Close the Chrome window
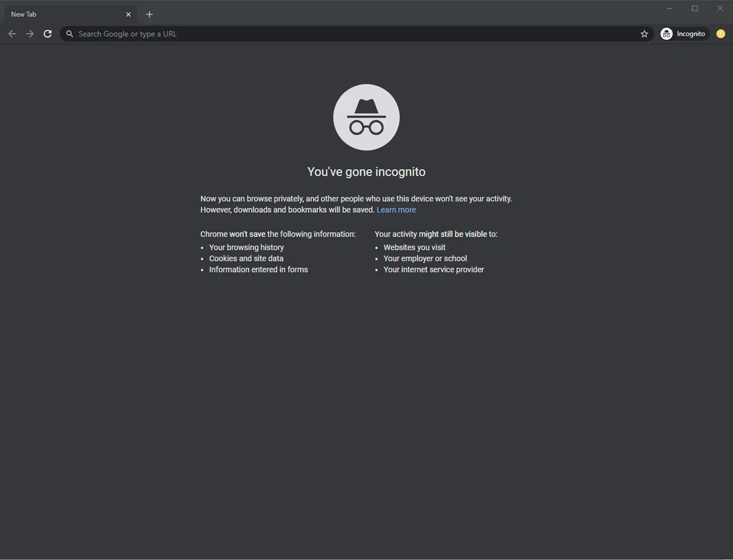The image size is (733, 560). point(720,8)
